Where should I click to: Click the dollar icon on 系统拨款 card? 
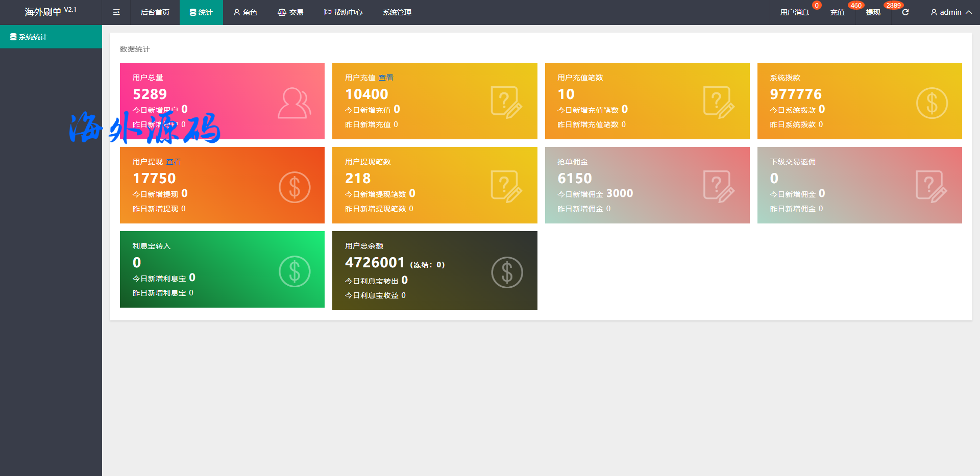tap(932, 103)
